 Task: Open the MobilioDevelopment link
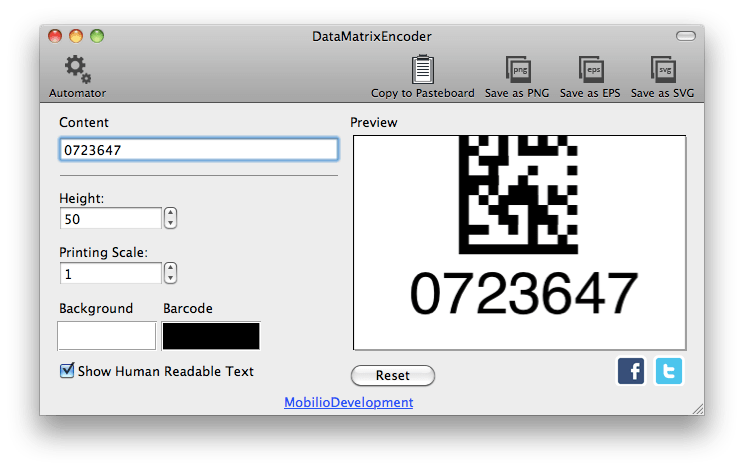coord(349,403)
